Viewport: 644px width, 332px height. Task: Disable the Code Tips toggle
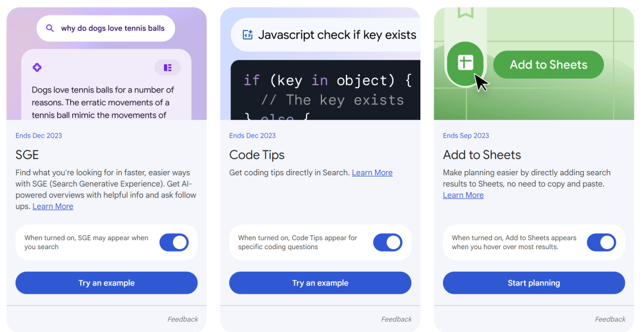point(388,243)
